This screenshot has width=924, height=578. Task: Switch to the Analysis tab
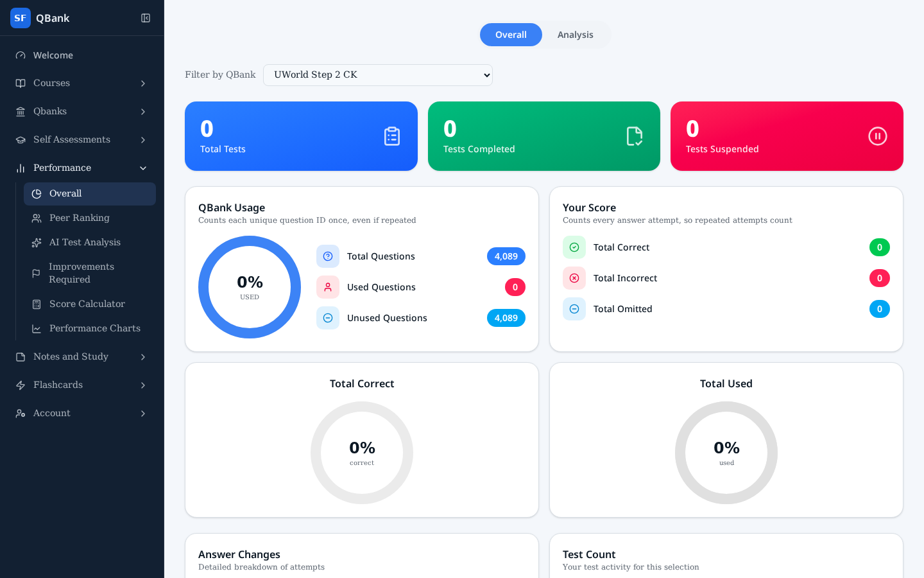click(x=576, y=35)
